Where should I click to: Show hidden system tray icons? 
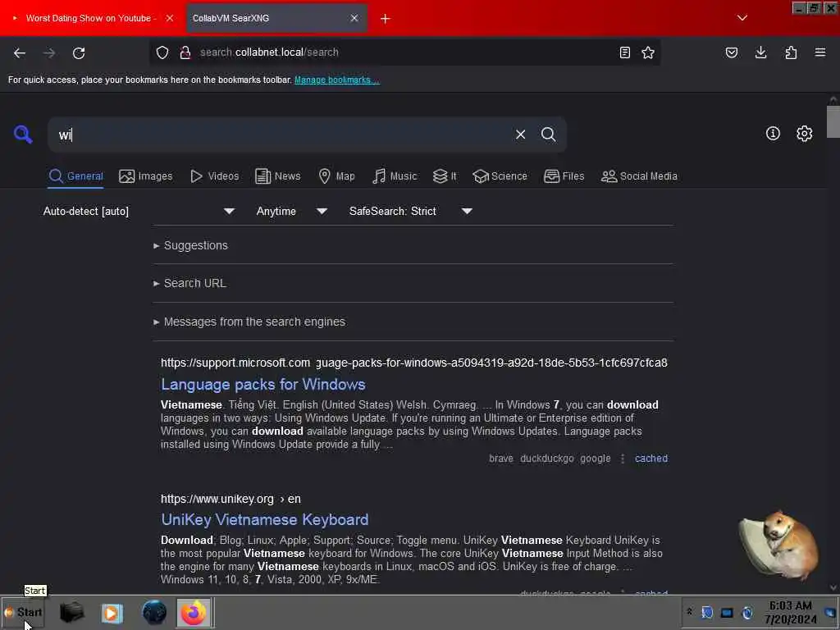689,612
